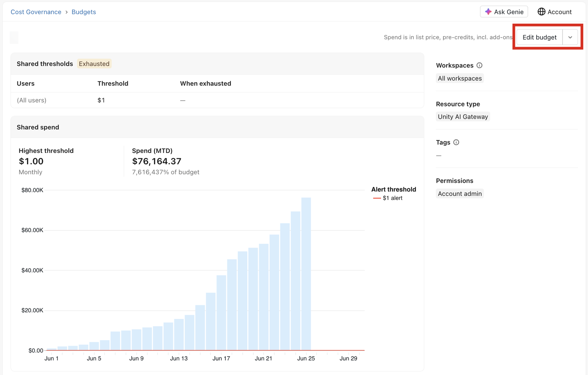Click the Edit budget button

(539, 37)
